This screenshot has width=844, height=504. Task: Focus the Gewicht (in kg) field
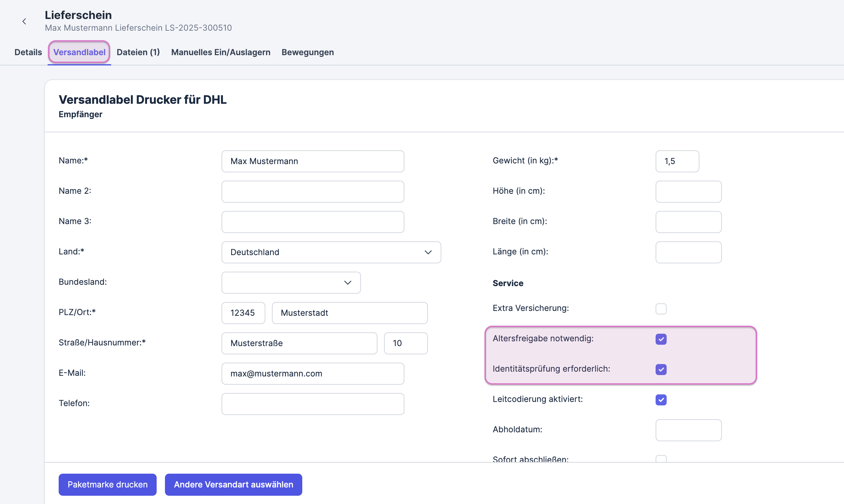(677, 161)
